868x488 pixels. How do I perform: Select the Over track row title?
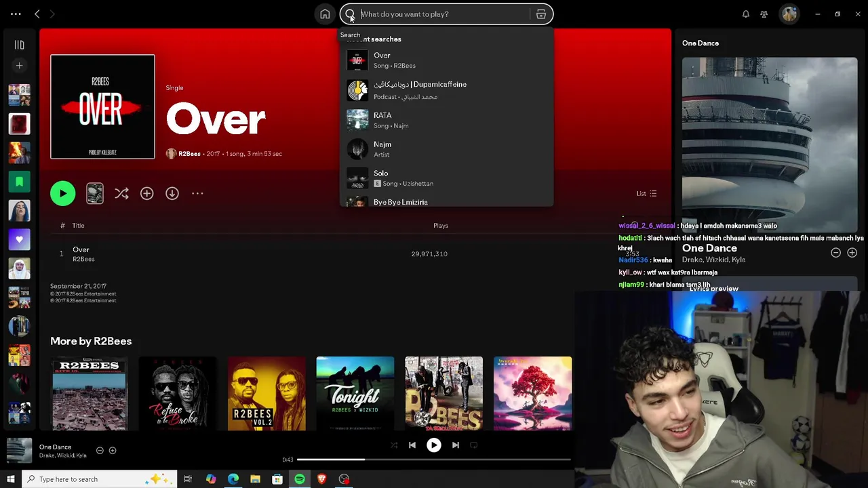(81, 249)
